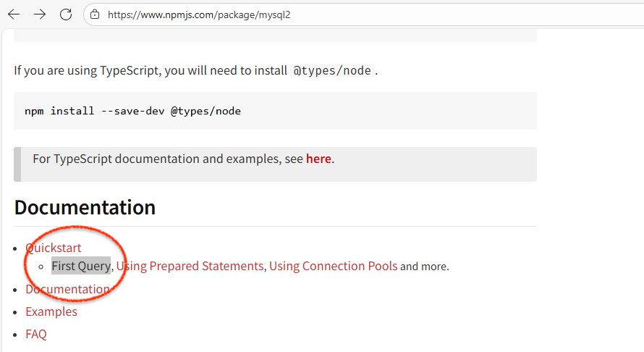Click the bold Documentation section heading
Image resolution: width=644 pixels, height=352 pixels.
point(85,207)
